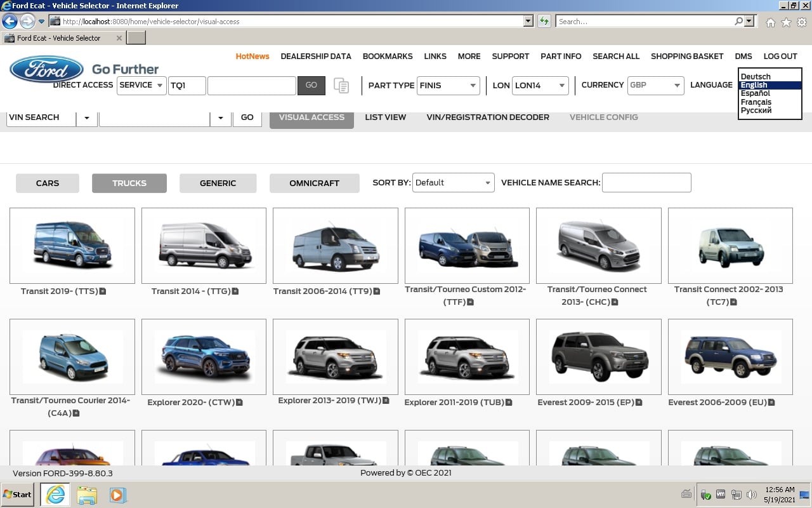Show the GENERIC category
Screen dimensions: 812x508
pyautogui.click(x=218, y=183)
